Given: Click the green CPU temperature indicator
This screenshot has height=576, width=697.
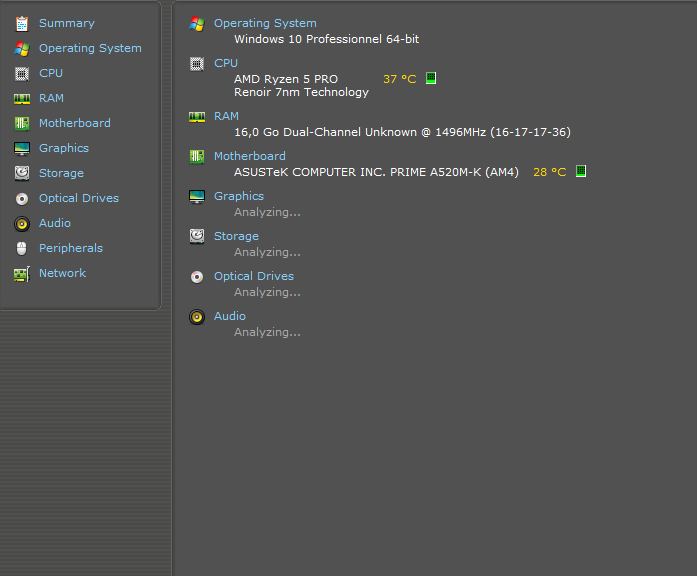Looking at the screenshot, I should click(x=431, y=78).
